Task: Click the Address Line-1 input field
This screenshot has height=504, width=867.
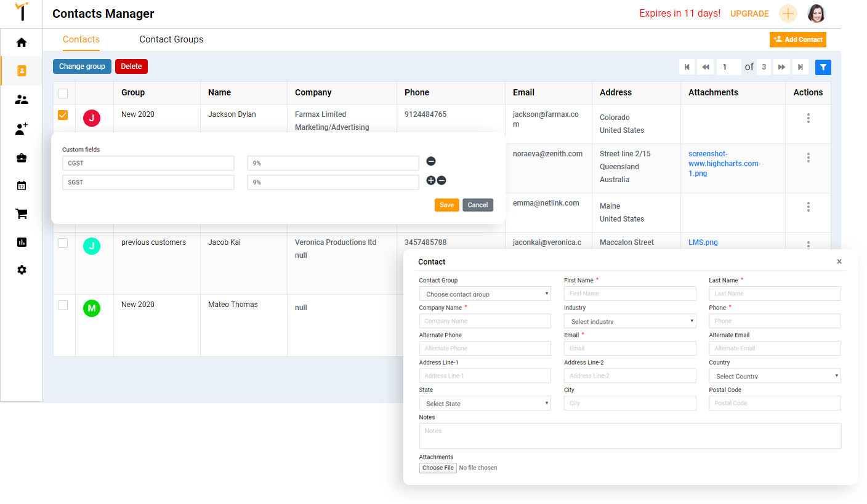Action: (485, 375)
